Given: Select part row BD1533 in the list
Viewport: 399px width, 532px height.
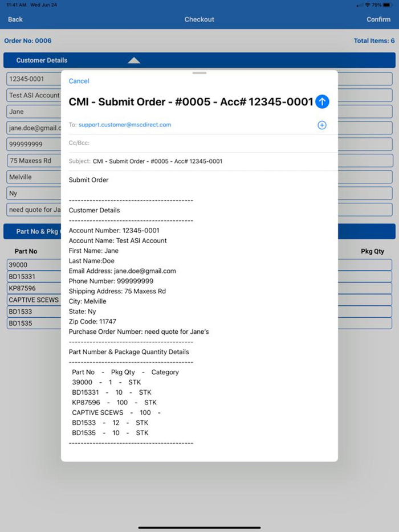Looking at the screenshot, I should [x=199, y=312].
